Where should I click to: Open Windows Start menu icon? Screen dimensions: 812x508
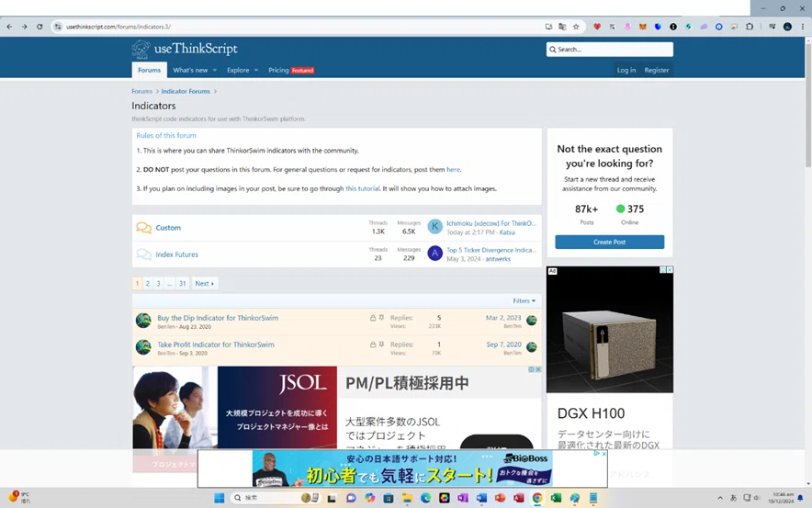tap(219, 498)
